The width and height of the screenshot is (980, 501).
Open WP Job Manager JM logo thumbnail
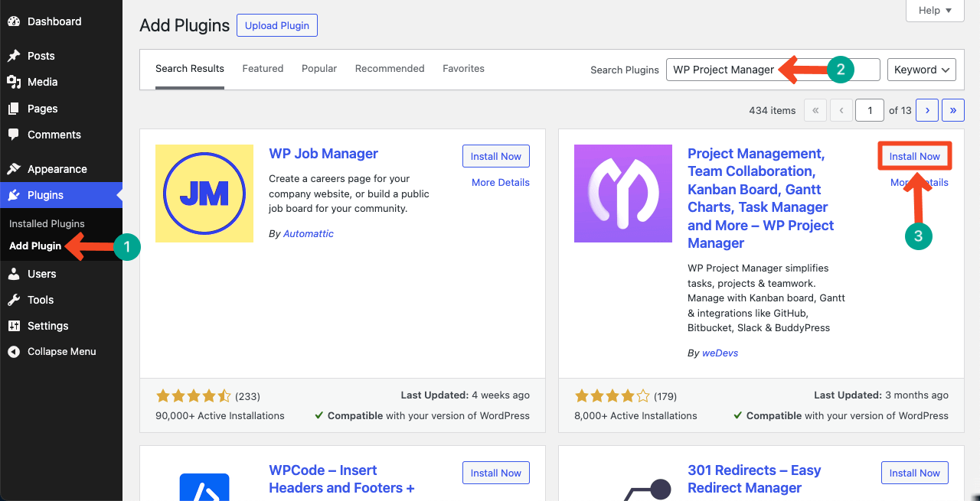point(204,194)
